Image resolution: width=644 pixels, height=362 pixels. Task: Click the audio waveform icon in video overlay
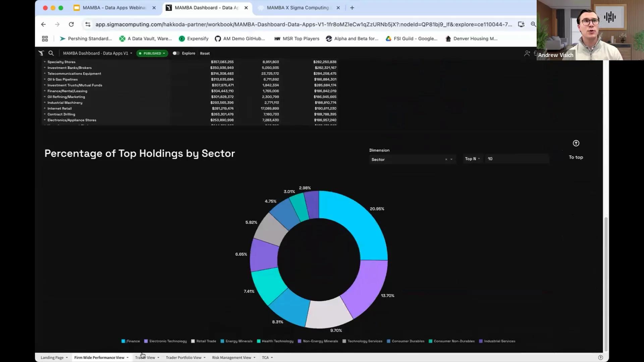point(610,17)
